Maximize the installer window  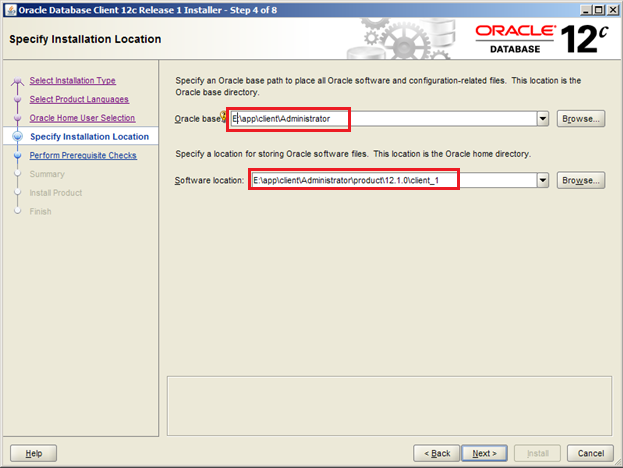[x=599, y=10]
